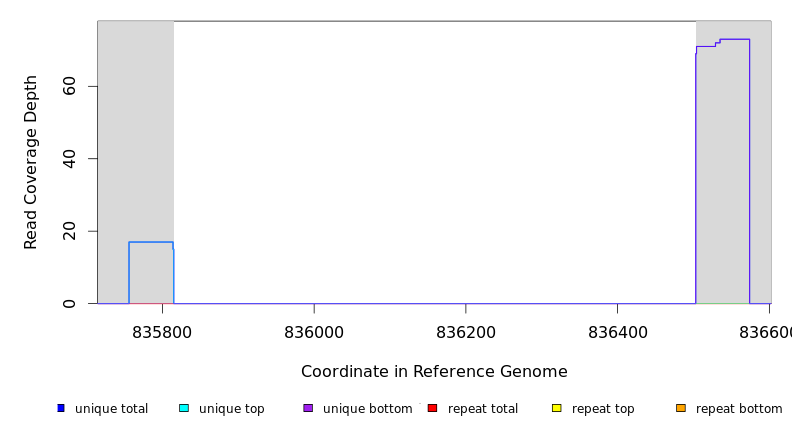The height and width of the screenshot is (432, 792).
Task: Click the orange repeat bottom legend swatch
Action: click(681, 408)
